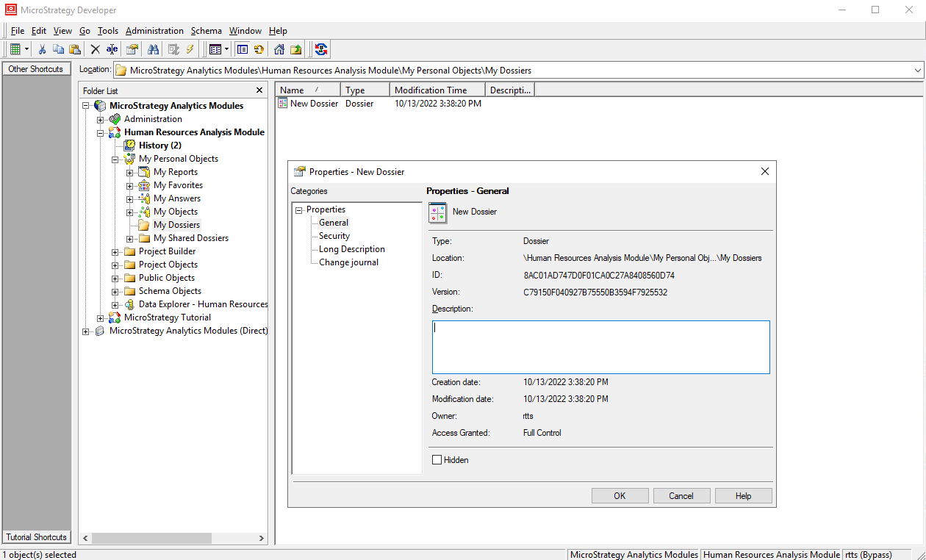
Task: Go to Home via house icon
Action: click(279, 49)
